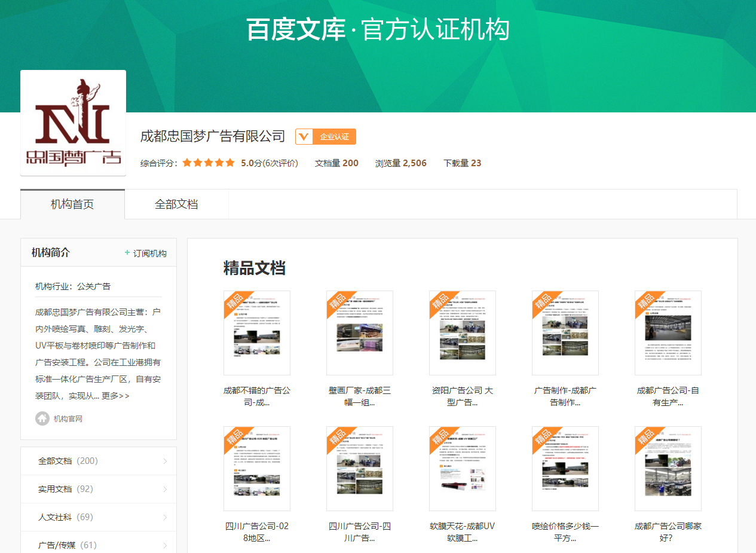Open thumbnail of 成都不错的广告公司 document
This screenshot has width=756, height=553.
[257, 333]
